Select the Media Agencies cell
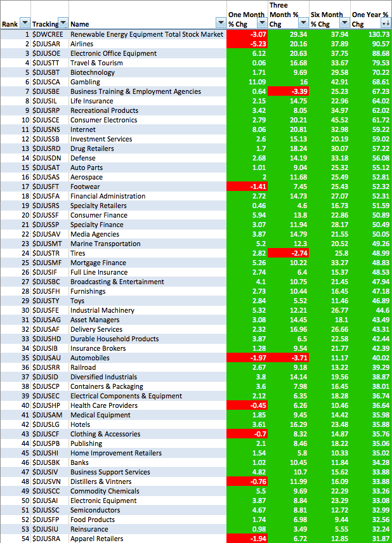 [x=148, y=235]
